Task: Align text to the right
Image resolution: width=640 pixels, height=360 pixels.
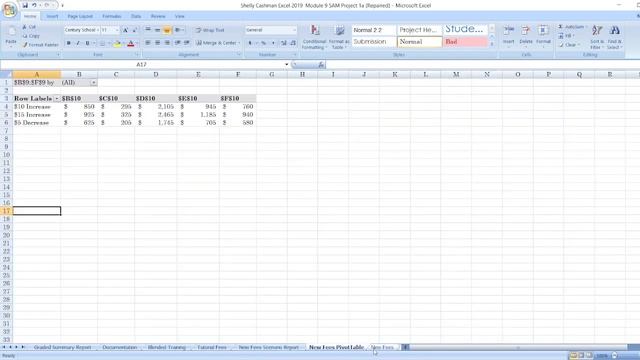Action: click(x=167, y=43)
